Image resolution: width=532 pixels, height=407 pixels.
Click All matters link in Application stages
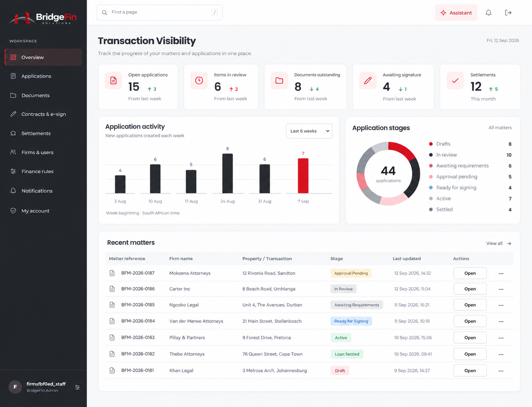(x=500, y=128)
